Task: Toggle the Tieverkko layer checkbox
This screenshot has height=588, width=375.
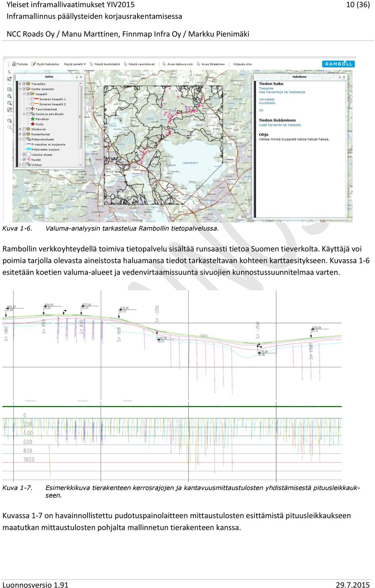Action: [x=24, y=84]
